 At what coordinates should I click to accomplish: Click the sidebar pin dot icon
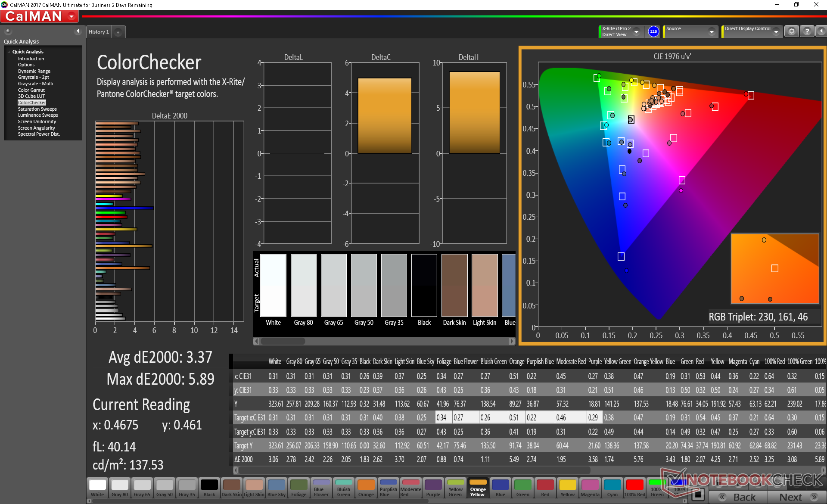click(8, 31)
